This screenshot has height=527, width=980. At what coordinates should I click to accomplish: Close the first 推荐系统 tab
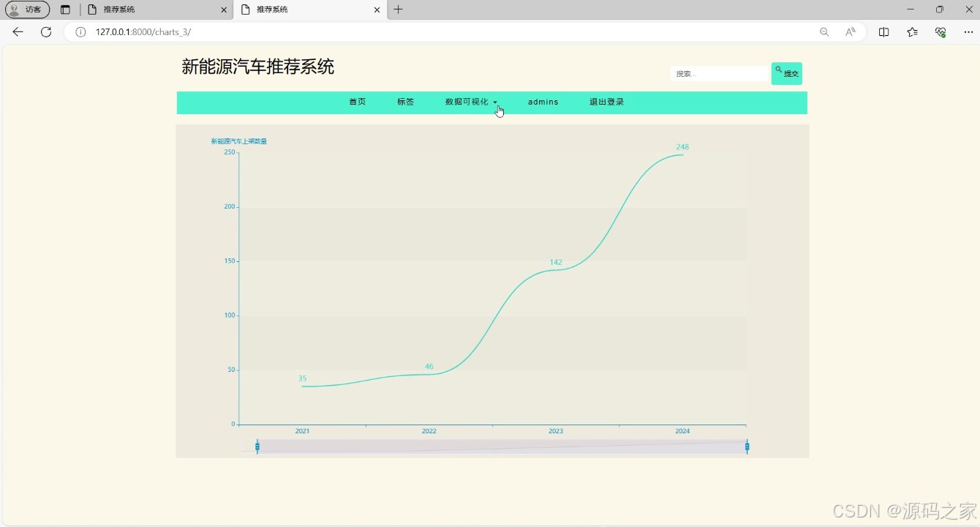(x=224, y=10)
